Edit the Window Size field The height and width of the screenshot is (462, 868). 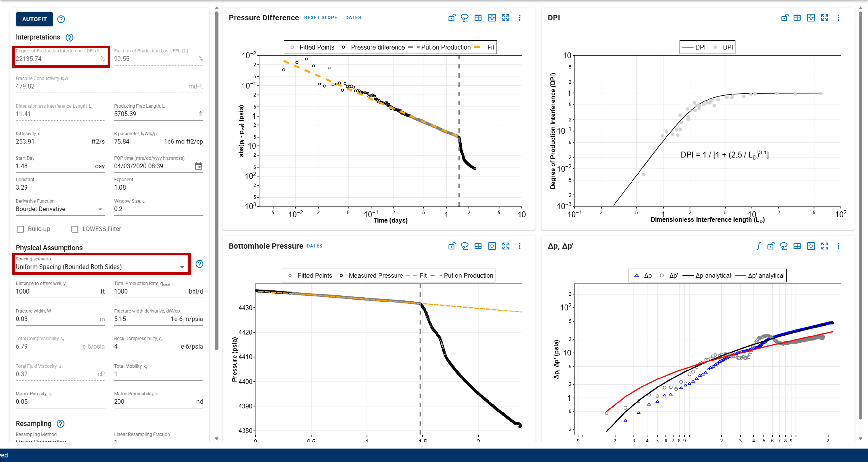pos(158,209)
